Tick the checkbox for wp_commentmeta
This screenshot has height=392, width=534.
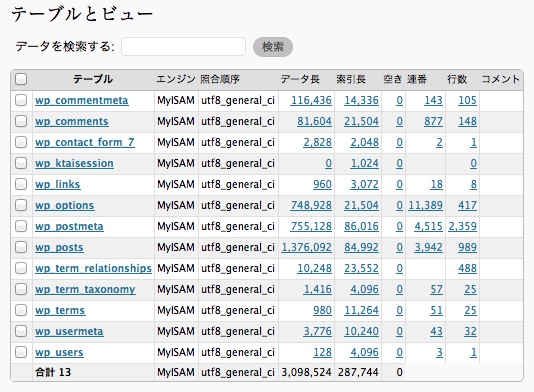(x=21, y=100)
